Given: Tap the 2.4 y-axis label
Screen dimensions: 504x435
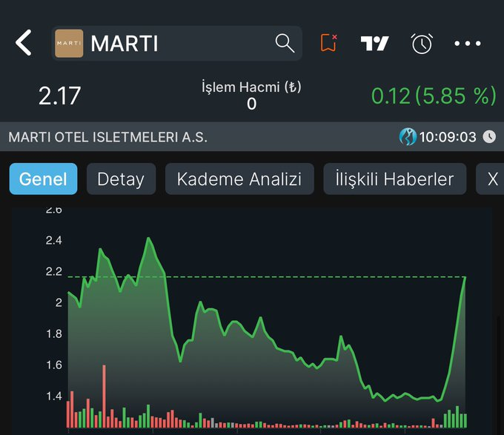Looking at the screenshot, I should [53, 240].
